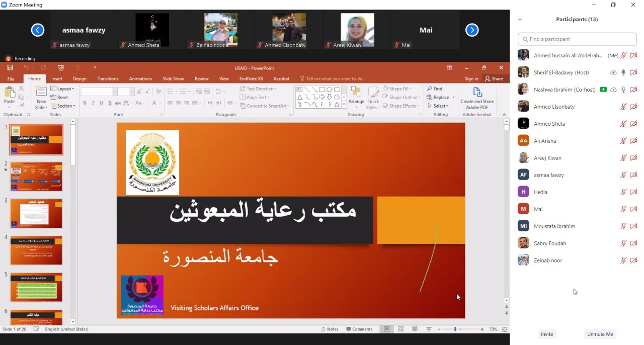Click Comments in the status bar
The height and width of the screenshot is (345, 644).
(x=359, y=329)
